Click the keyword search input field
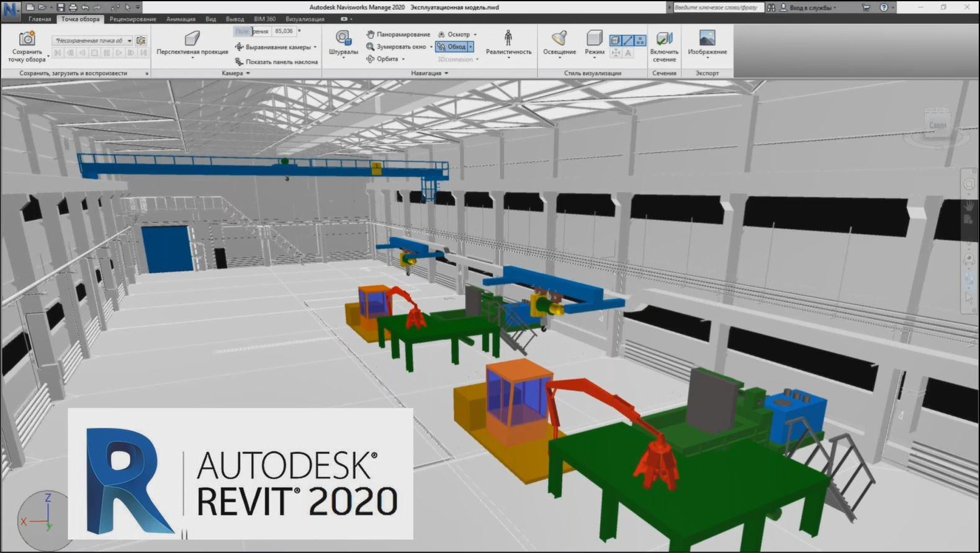The height and width of the screenshot is (553, 980). (x=717, y=7)
